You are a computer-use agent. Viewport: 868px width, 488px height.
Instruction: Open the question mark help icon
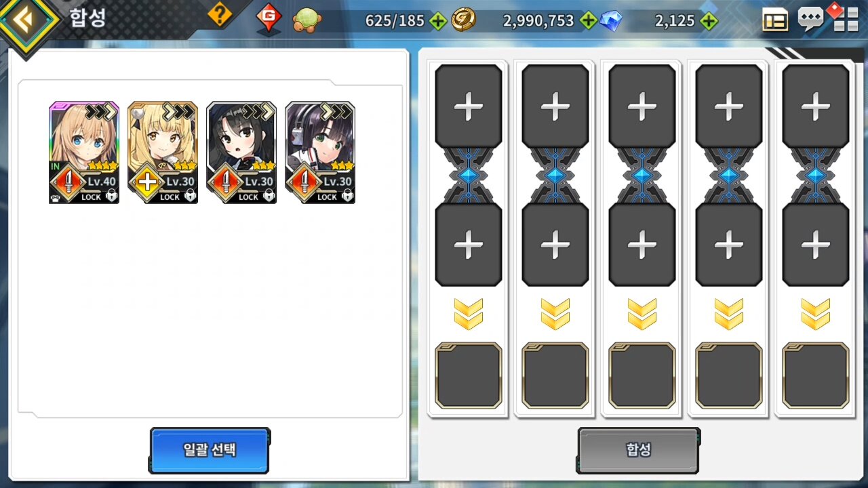(x=219, y=14)
